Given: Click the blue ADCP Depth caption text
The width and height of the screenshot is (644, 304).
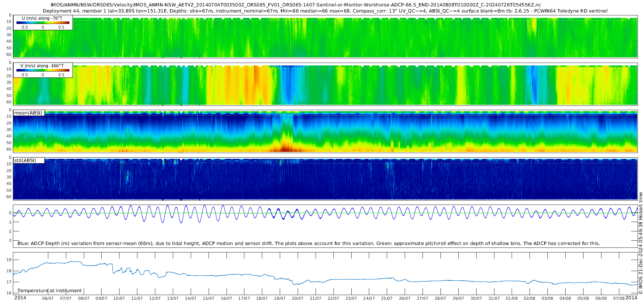Looking at the screenshot, I should pos(308,244).
